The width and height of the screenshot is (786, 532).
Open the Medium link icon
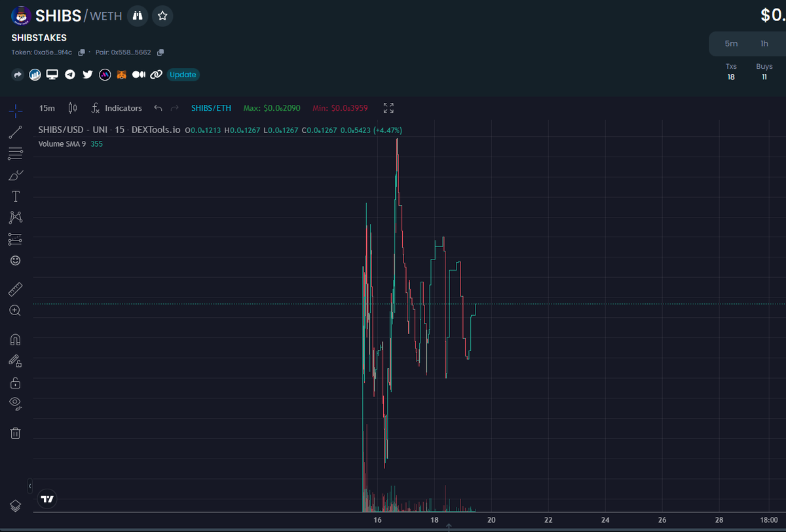click(x=139, y=75)
